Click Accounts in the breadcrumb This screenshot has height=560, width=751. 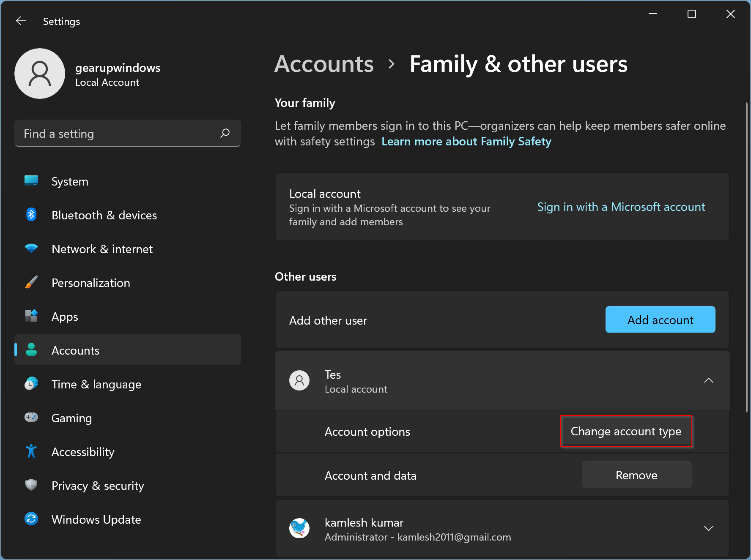pos(324,64)
